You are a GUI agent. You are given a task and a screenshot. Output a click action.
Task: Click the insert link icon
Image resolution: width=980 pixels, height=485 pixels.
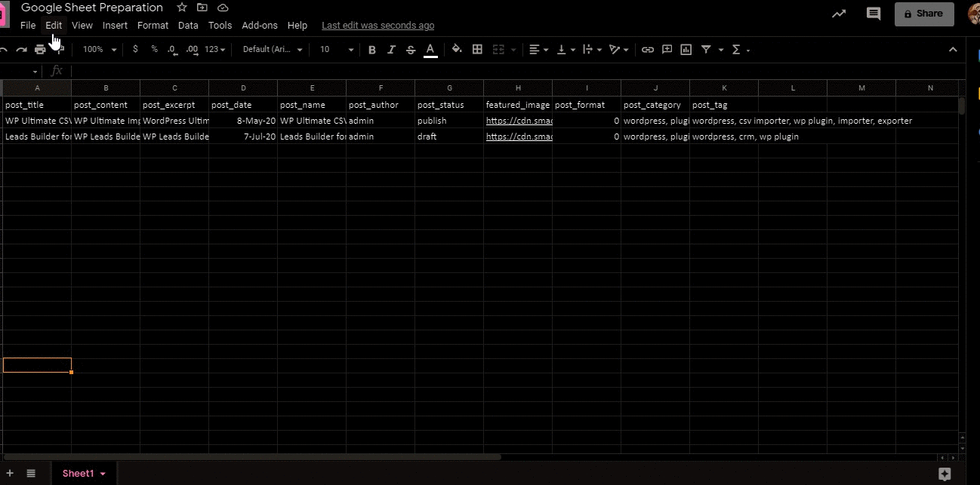coord(648,49)
